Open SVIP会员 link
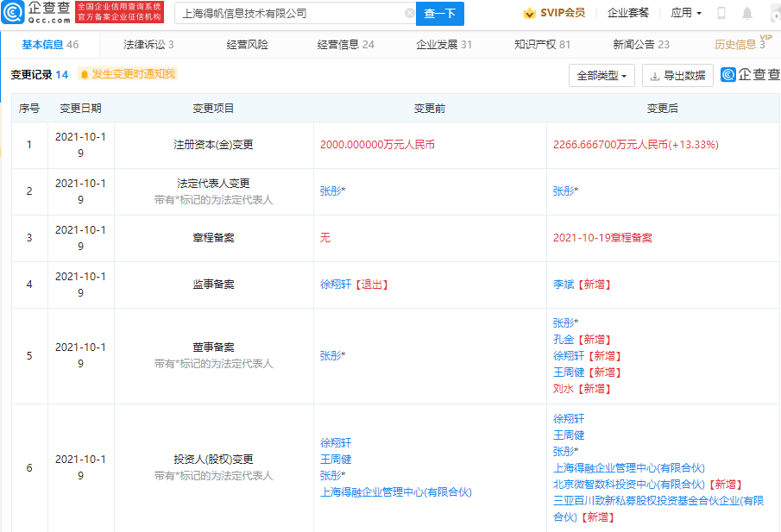Screen dimensions: 781x532 click(563, 13)
